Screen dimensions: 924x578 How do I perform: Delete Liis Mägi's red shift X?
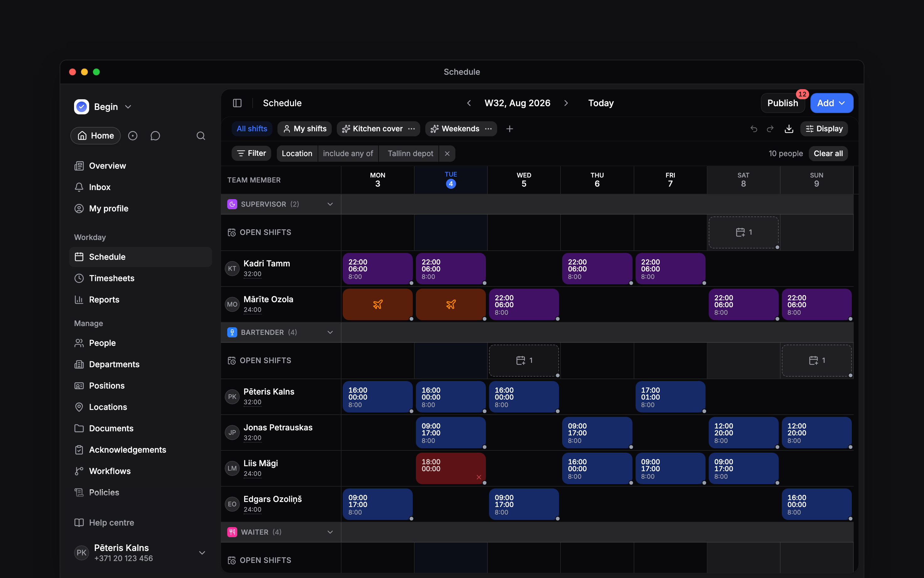pos(479,477)
